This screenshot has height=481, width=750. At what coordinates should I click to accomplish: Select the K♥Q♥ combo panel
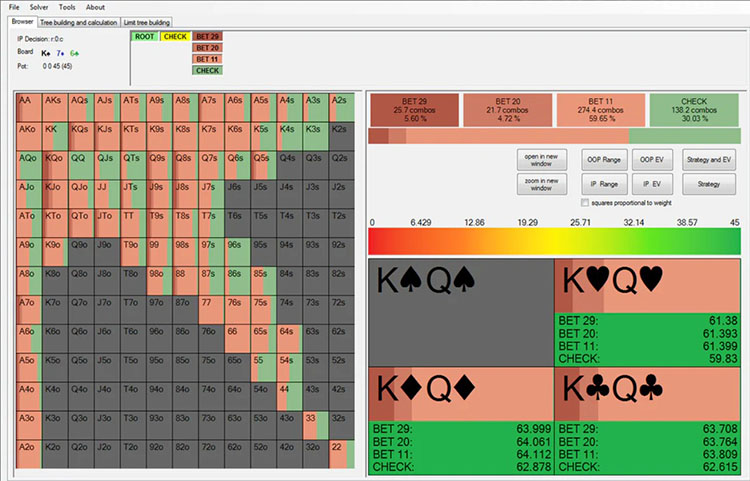point(648,313)
